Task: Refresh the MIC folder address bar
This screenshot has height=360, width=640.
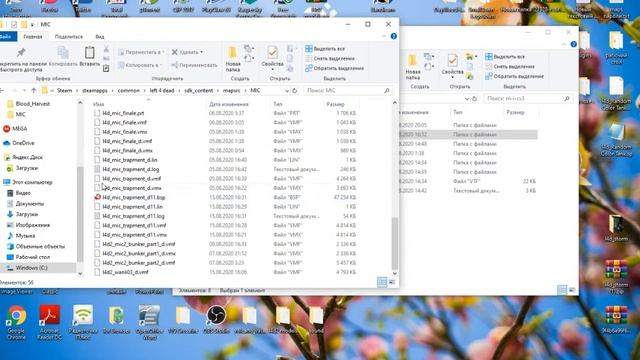Action: pyautogui.click(x=295, y=90)
